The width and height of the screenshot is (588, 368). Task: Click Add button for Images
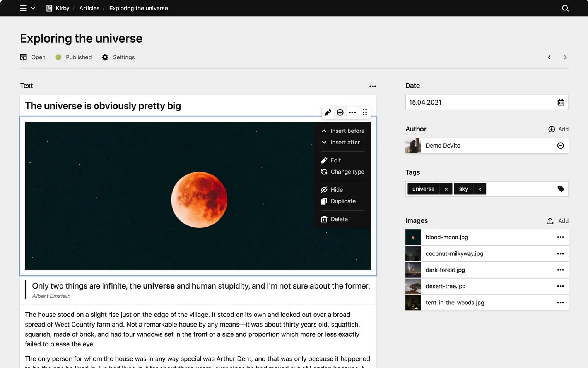click(x=557, y=221)
